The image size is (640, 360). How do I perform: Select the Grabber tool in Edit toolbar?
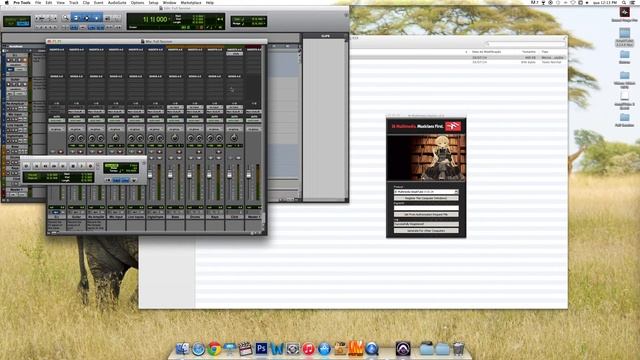pos(96,18)
